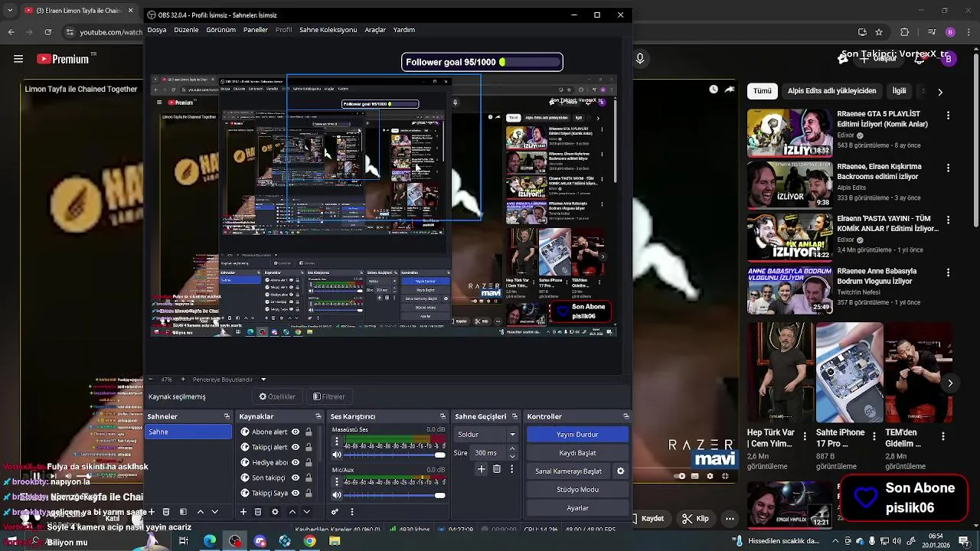Open transition properties three-dot icon
980x551 pixels.
click(511, 469)
